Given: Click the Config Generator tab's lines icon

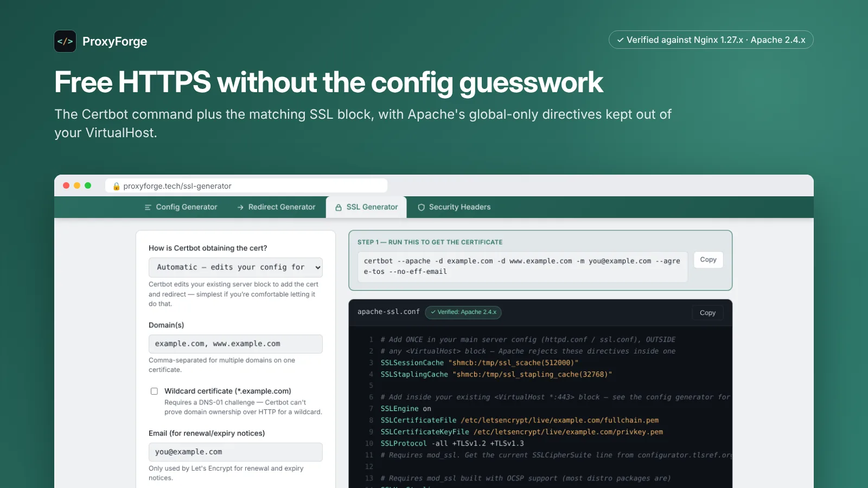Looking at the screenshot, I should click(x=148, y=207).
